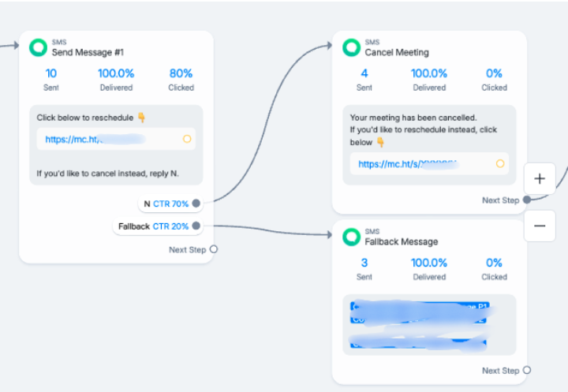The height and width of the screenshot is (392, 568).
Task: Zoom out with the minus button
Action: coord(540,226)
